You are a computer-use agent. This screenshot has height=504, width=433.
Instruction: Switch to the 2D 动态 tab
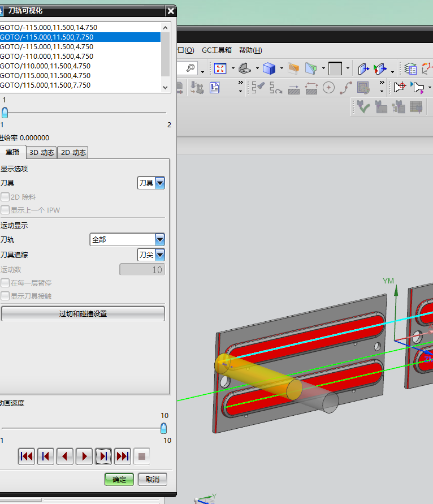point(73,152)
